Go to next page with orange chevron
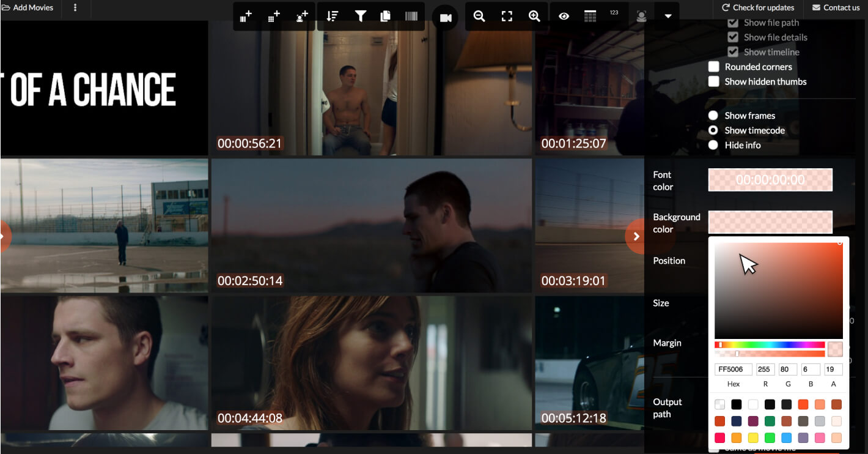Screen dimensions: 868x454 (636, 236)
